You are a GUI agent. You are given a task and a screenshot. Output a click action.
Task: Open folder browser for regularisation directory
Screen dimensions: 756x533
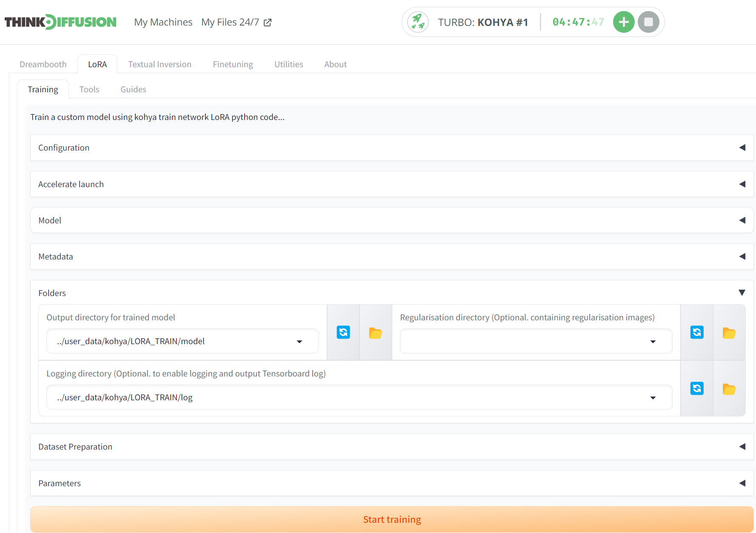pyautogui.click(x=729, y=333)
